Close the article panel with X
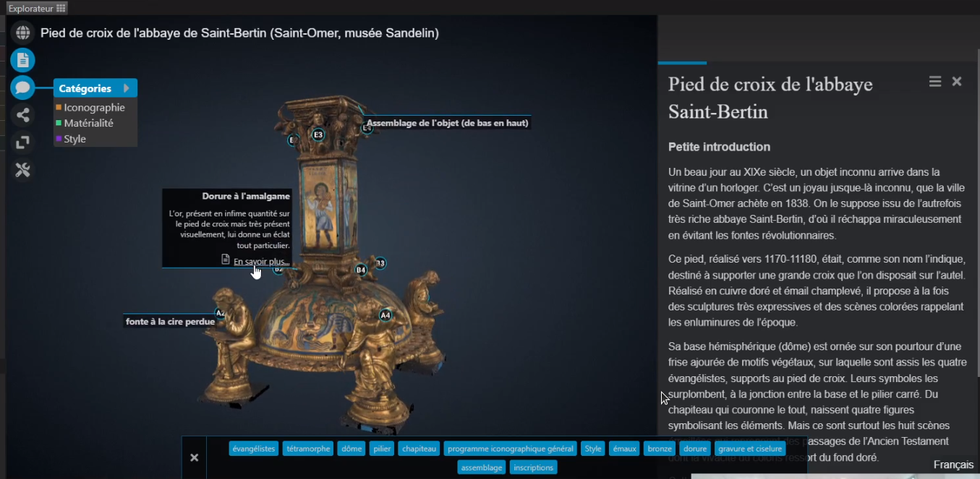 point(957,82)
